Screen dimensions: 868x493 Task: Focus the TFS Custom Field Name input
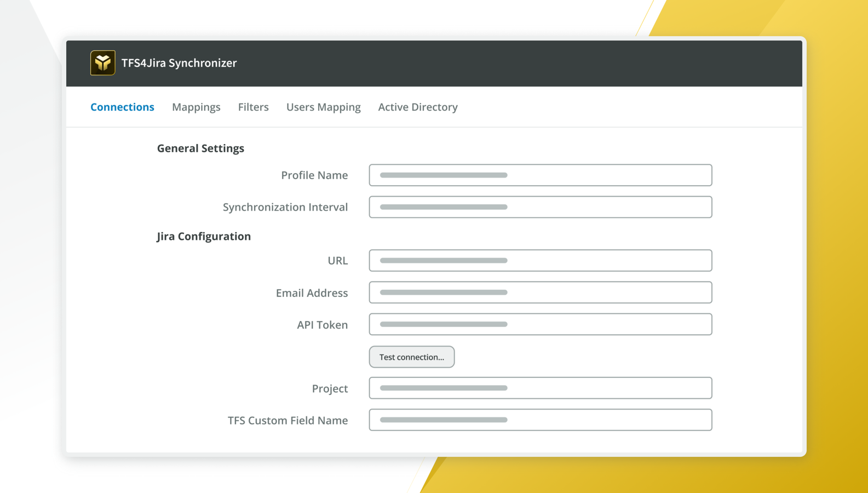pyautogui.click(x=540, y=420)
